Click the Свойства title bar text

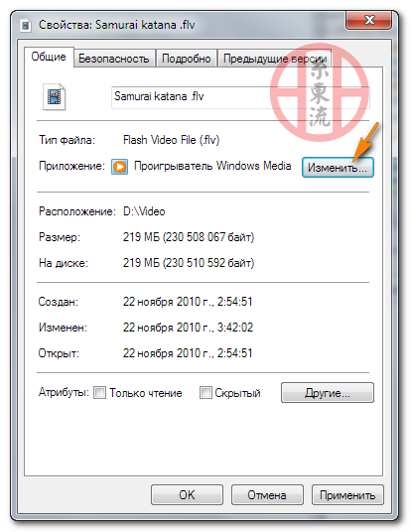click(117, 25)
